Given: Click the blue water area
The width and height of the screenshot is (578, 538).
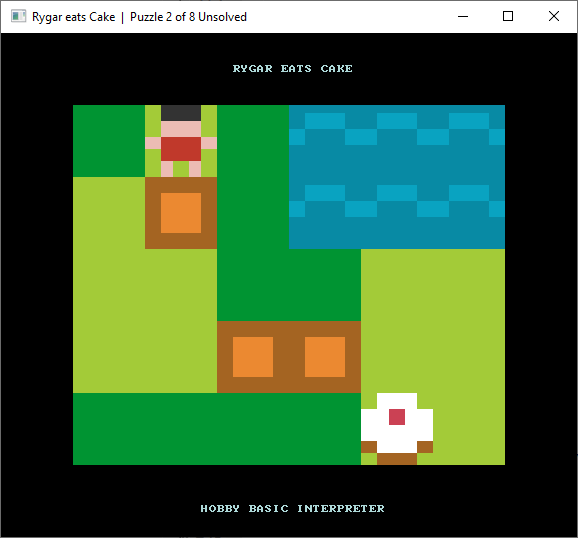Looking at the screenshot, I should point(397,177).
